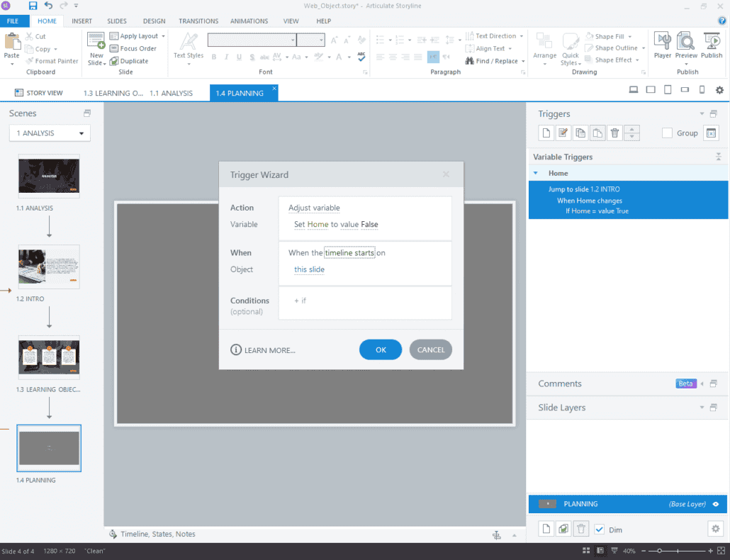Open the Player settings
The height and width of the screenshot is (560, 730).
pyautogui.click(x=662, y=46)
